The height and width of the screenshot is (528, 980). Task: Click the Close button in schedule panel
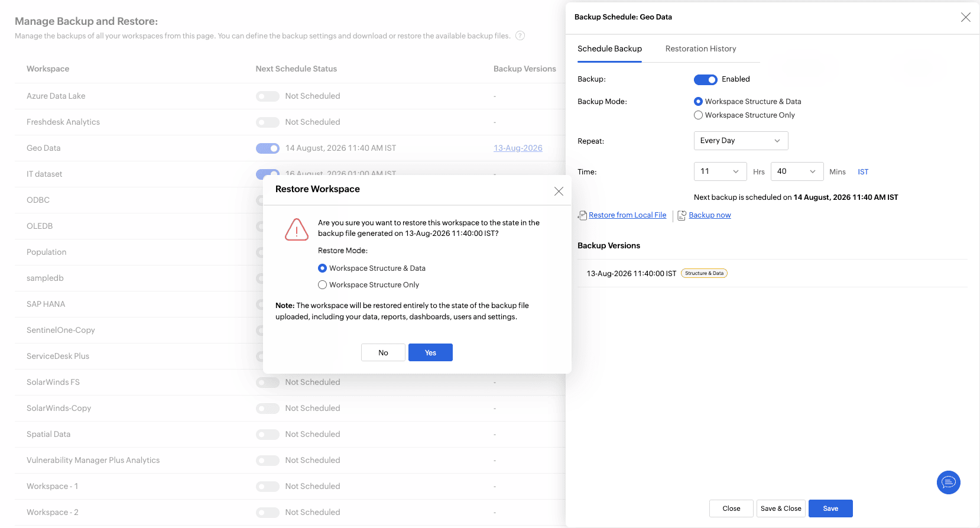731,508
